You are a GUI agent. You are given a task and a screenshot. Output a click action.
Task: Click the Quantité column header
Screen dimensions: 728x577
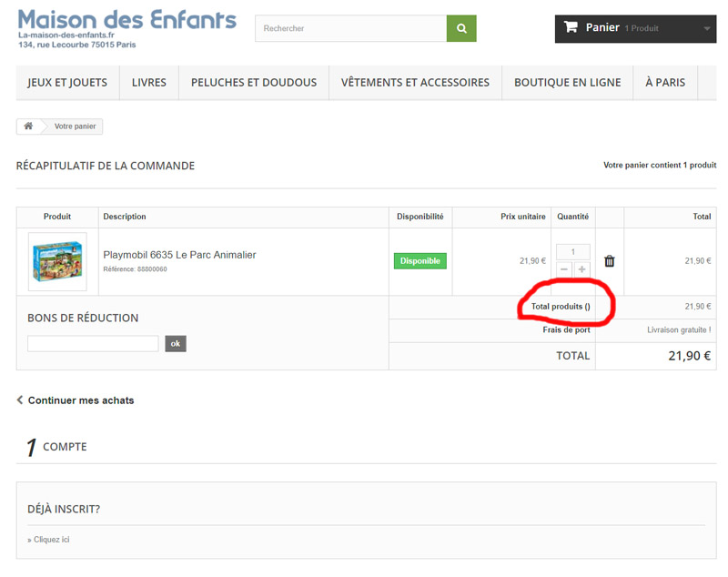pos(573,217)
